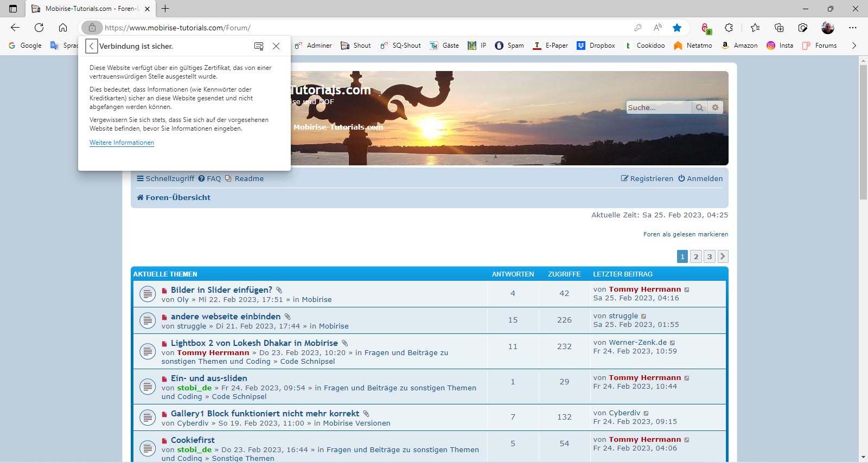Viewport: 868px width, 463px height.
Task: Click the vertical page scrollbar
Action: (863, 163)
